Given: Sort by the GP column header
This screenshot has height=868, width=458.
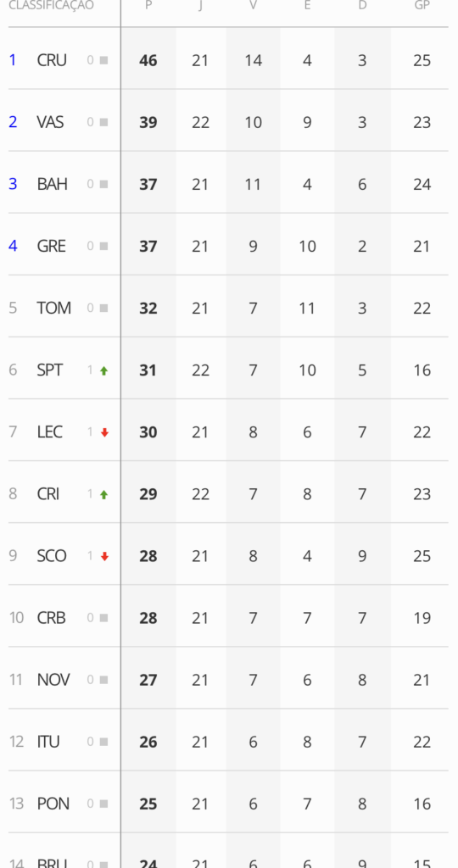Looking at the screenshot, I should [x=422, y=6].
